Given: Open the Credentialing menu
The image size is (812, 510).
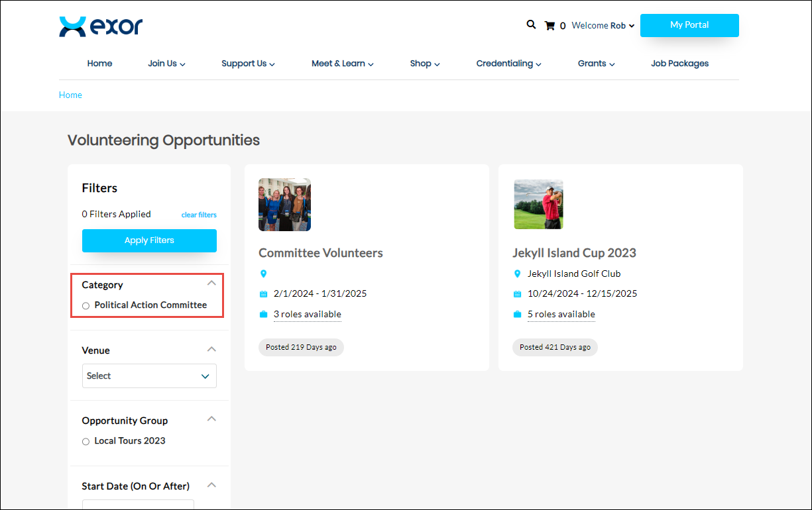Looking at the screenshot, I should coord(508,64).
